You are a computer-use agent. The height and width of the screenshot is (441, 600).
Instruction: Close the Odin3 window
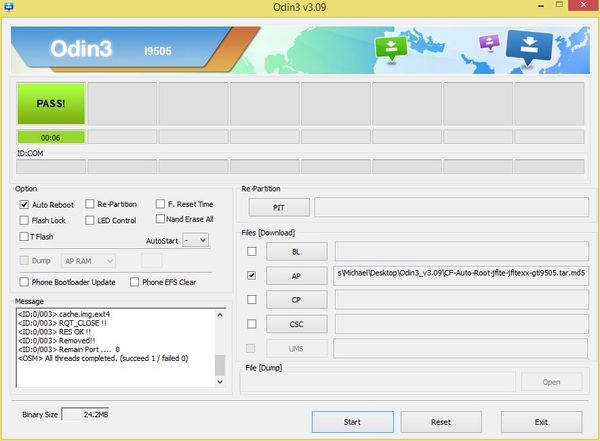(584, 5)
